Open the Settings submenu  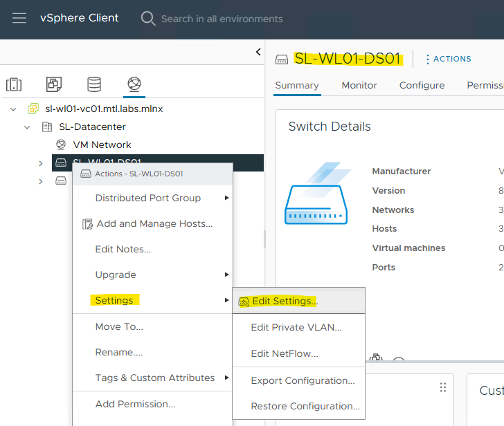[x=152, y=300]
